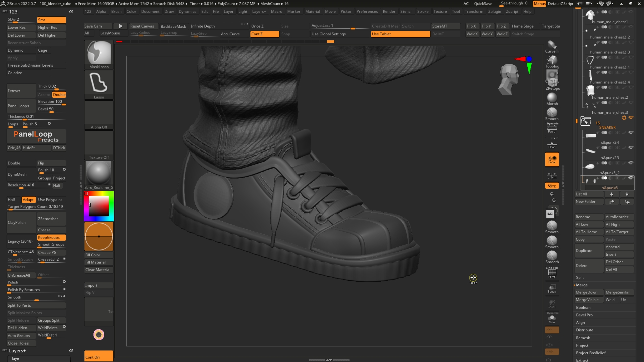Image resolution: width=644 pixels, height=362 pixels.
Task: Expand the Remesh section
Action: tap(583, 338)
